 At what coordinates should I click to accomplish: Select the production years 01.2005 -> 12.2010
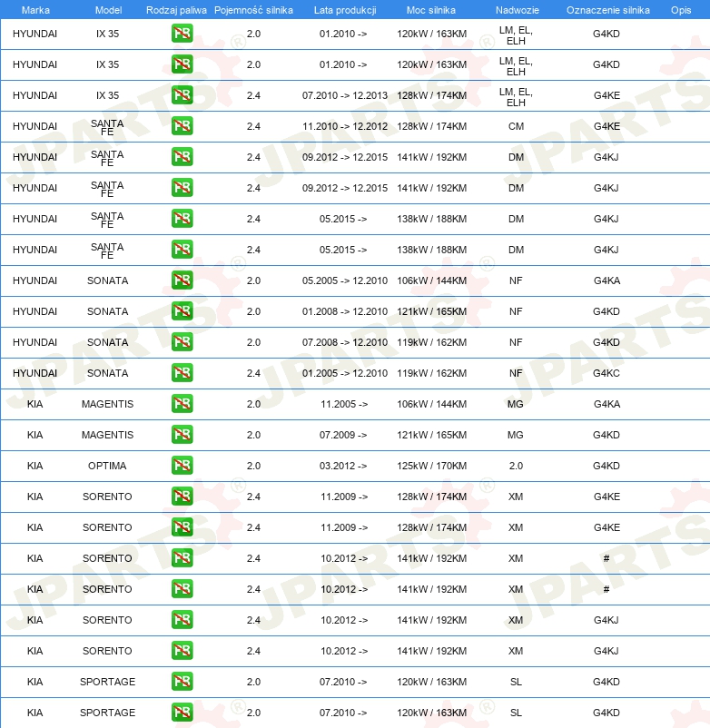pos(344,373)
